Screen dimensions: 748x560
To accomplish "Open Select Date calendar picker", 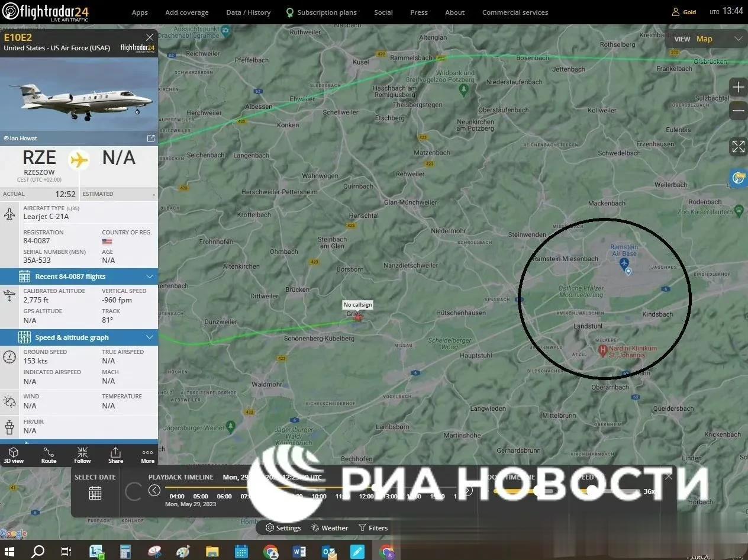I will click(x=95, y=493).
